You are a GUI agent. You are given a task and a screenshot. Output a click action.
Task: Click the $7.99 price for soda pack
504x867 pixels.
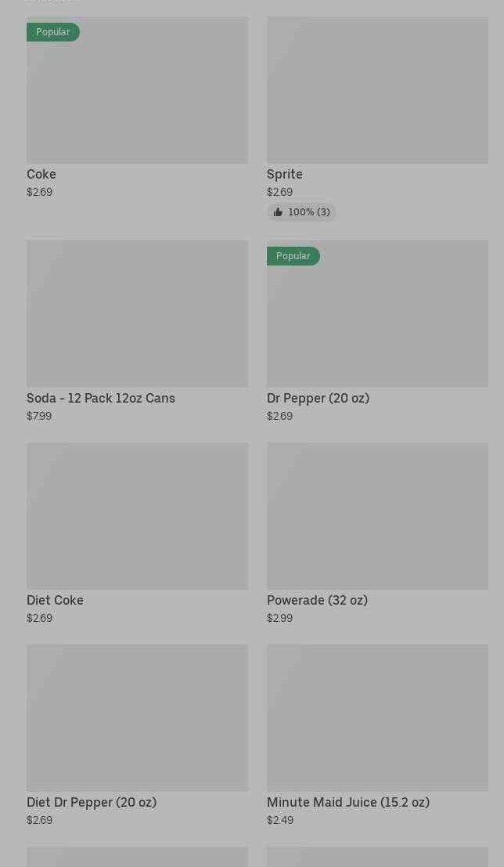coord(39,416)
